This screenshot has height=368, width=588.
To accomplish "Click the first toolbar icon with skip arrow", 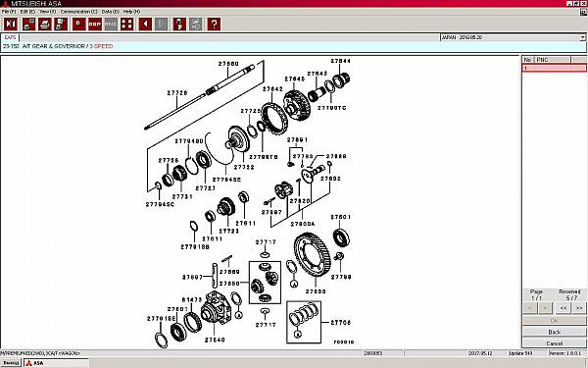I will click(x=11, y=24).
